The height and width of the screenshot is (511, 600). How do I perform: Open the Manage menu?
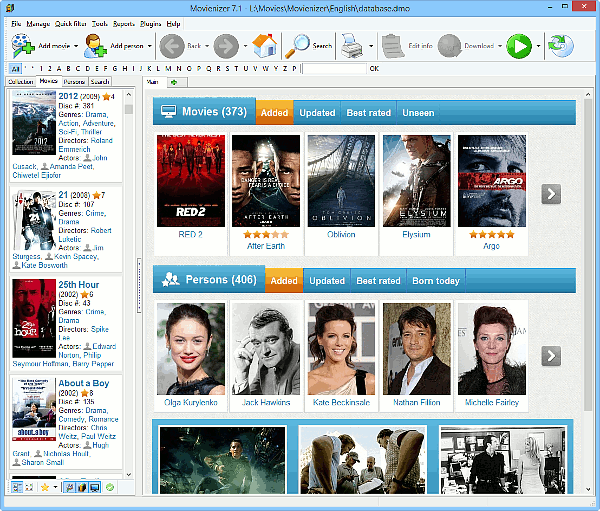38,24
